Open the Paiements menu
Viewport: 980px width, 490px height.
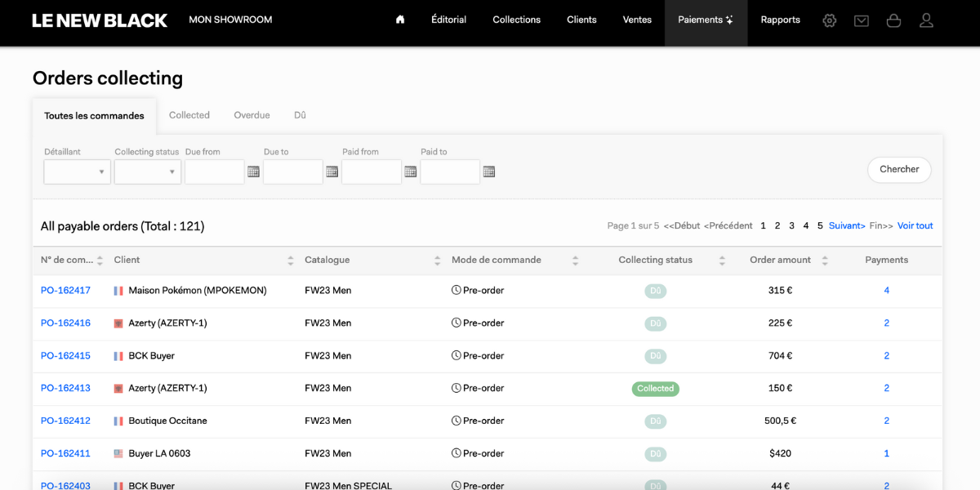pyautogui.click(x=706, y=20)
